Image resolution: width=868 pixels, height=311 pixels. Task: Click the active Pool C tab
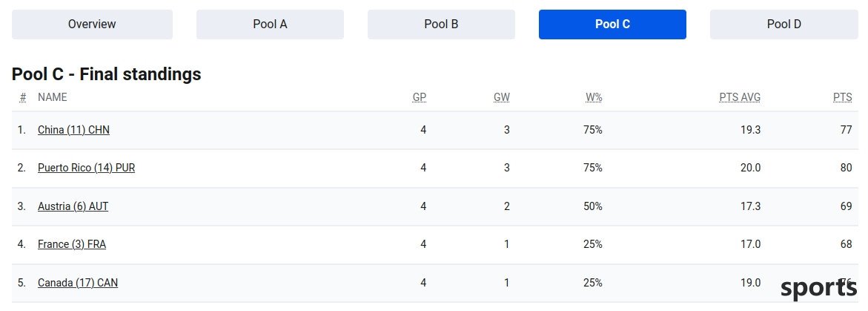[612, 24]
